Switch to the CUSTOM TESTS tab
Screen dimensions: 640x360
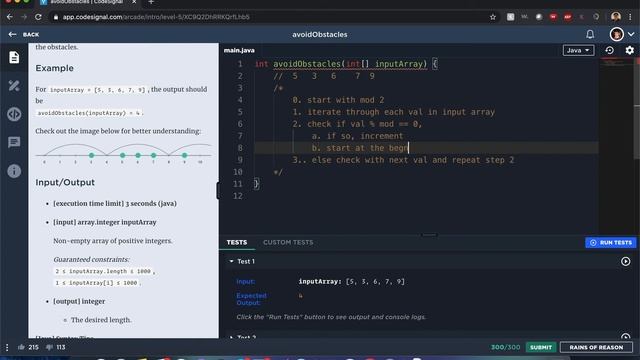(288, 242)
